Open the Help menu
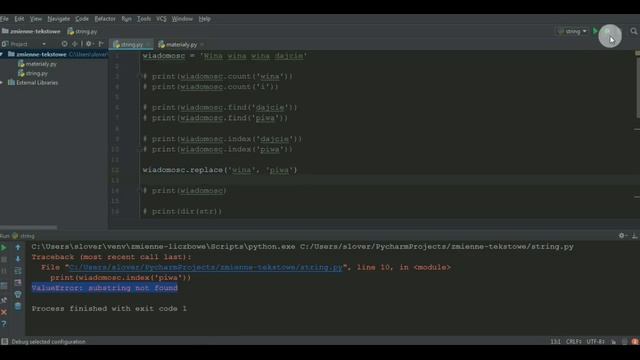 pyautogui.click(x=204, y=19)
